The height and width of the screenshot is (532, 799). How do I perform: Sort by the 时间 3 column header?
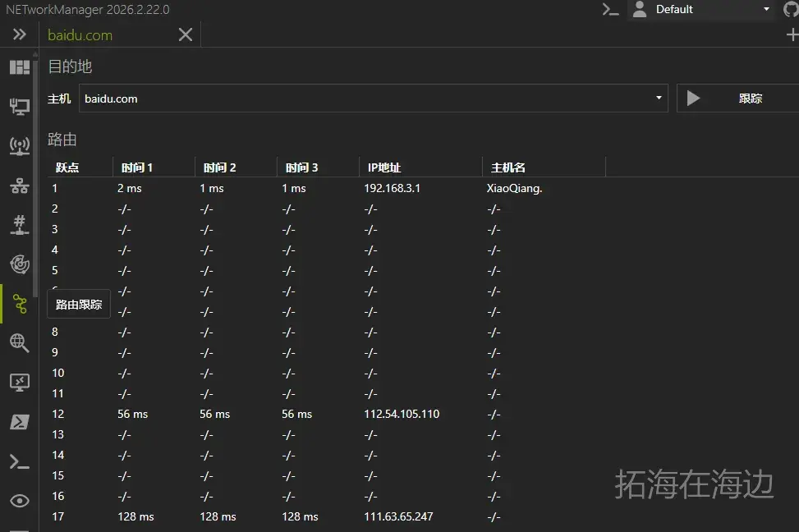click(301, 167)
